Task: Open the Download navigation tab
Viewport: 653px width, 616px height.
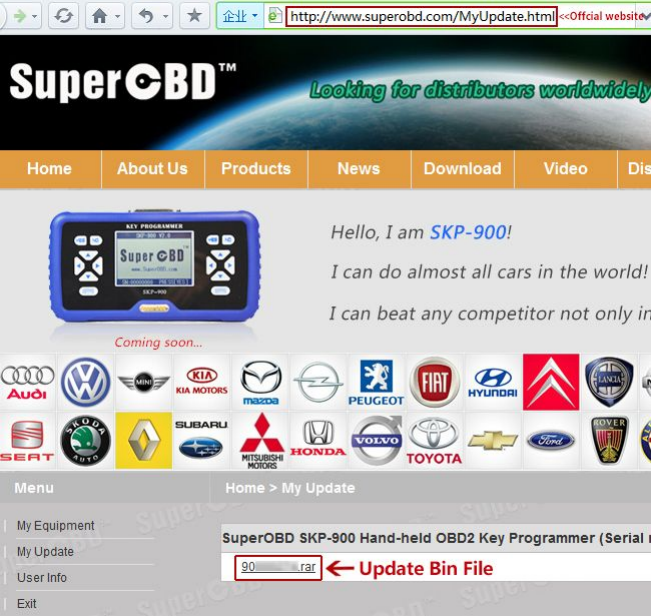Action: [x=462, y=169]
